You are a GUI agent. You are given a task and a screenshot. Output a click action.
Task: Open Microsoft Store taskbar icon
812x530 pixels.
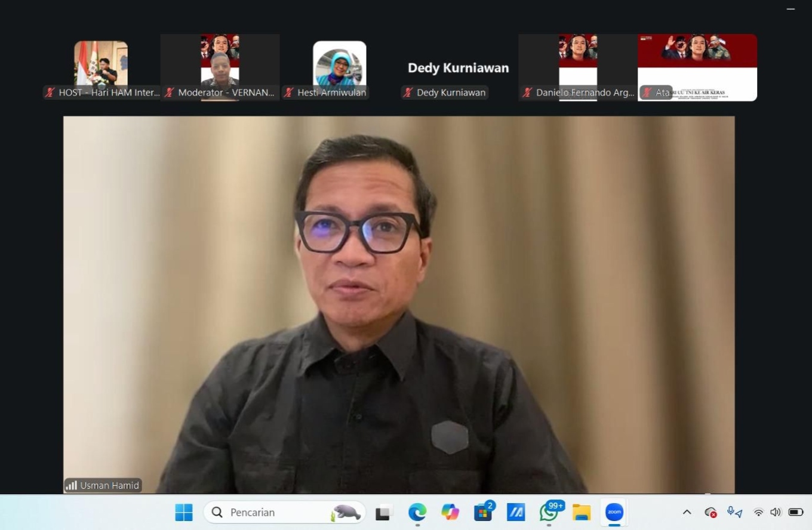coord(482,512)
